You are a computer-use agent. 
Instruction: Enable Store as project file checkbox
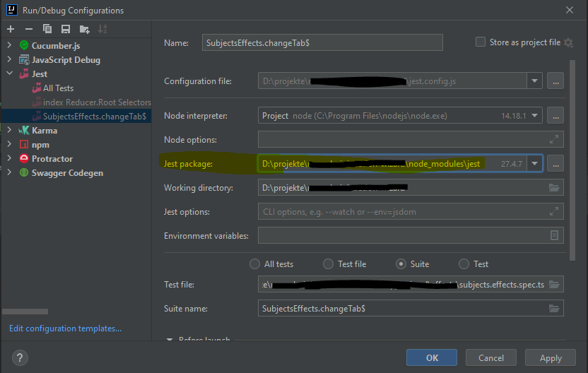coord(481,42)
